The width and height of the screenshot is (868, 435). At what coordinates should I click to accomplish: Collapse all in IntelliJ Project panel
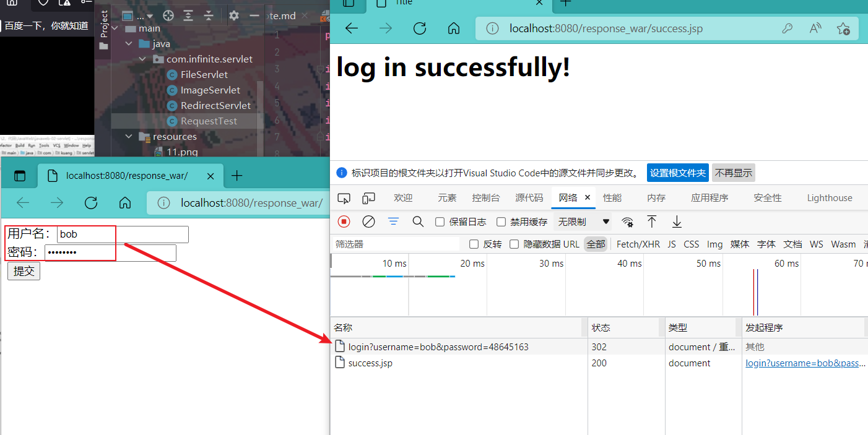209,15
